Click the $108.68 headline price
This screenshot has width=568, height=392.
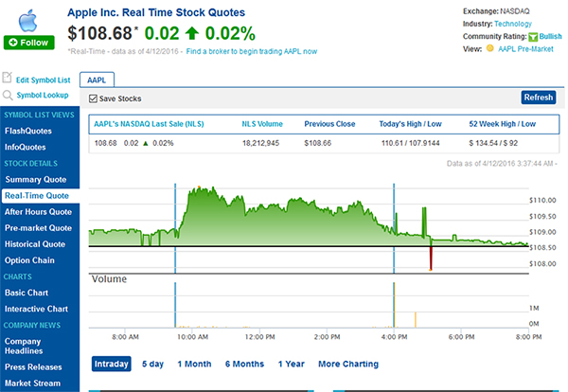coord(99,33)
